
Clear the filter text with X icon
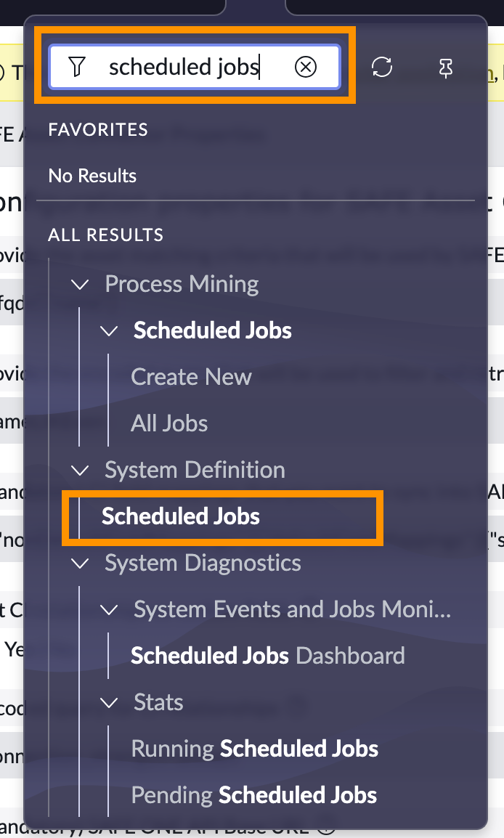tap(306, 68)
